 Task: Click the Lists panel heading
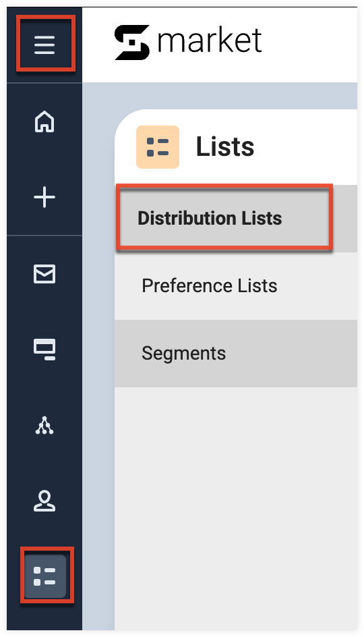[x=225, y=146]
